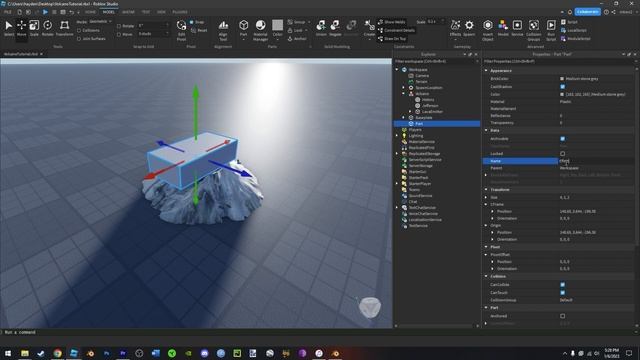Open the Color dropdown in Parts group
This screenshot has height=360, width=640.
tap(278, 40)
